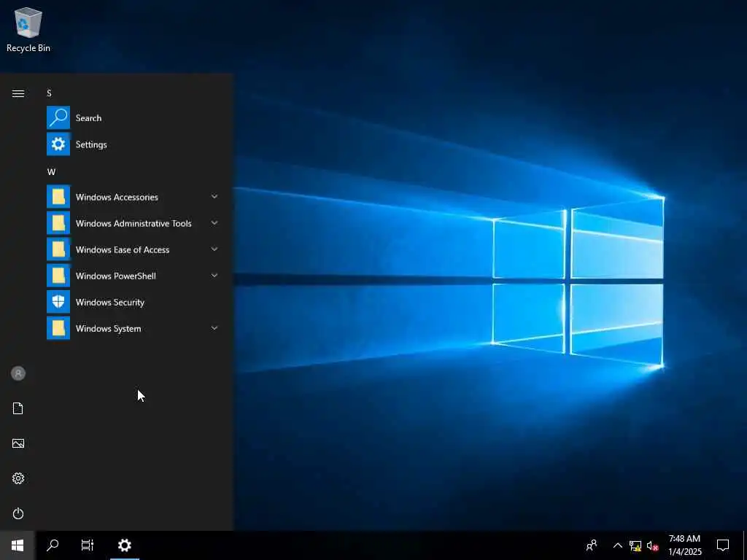This screenshot has width=747, height=560.
Task: Open Documents from the Start side rail
Action: (x=18, y=408)
